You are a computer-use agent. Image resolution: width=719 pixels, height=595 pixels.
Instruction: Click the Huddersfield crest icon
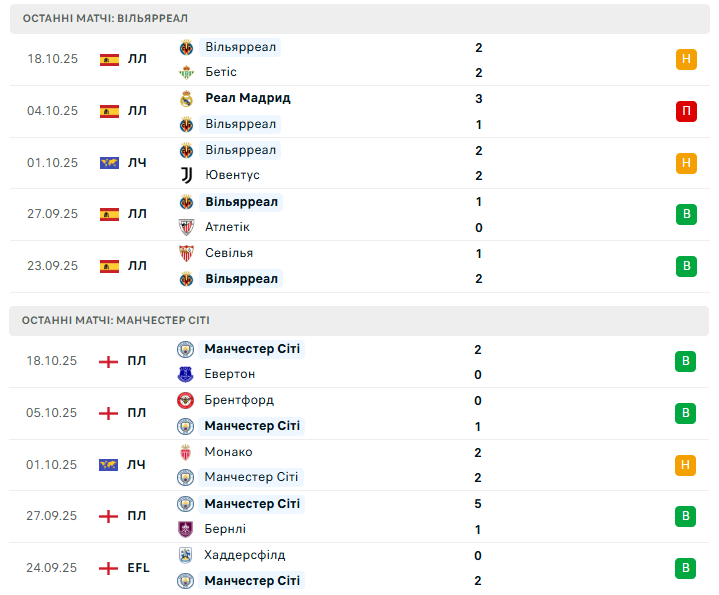point(185,555)
